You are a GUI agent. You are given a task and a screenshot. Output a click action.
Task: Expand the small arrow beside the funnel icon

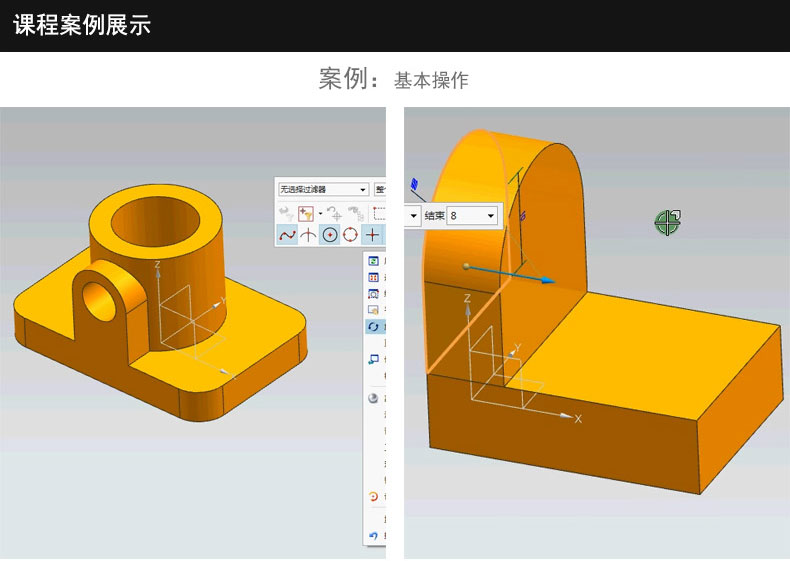(x=320, y=213)
